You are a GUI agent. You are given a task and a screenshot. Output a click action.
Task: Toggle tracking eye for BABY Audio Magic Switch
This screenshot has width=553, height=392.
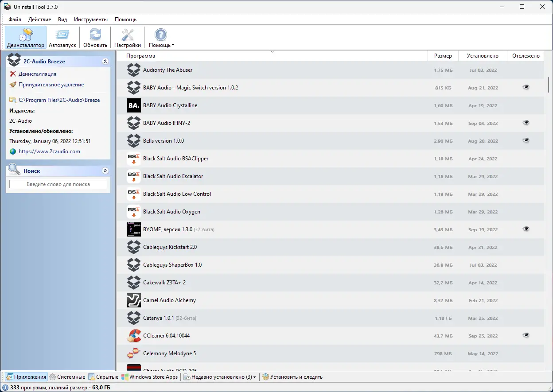pos(526,87)
